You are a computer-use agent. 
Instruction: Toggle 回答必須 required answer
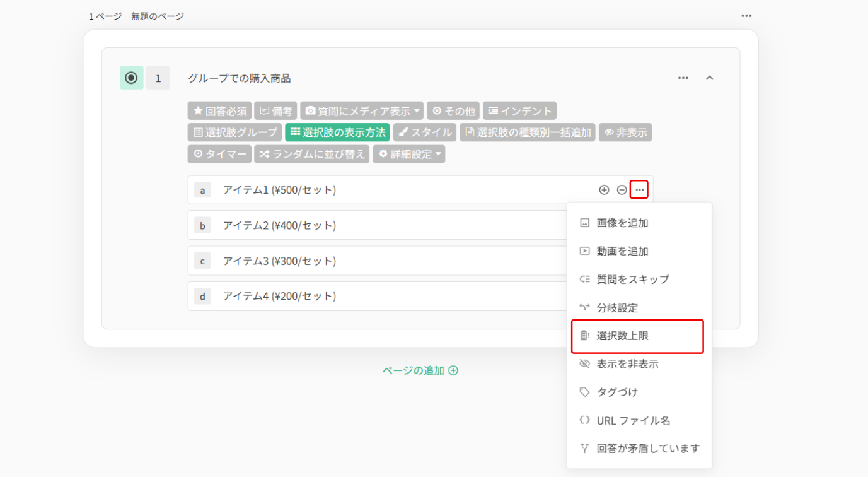click(x=220, y=111)
